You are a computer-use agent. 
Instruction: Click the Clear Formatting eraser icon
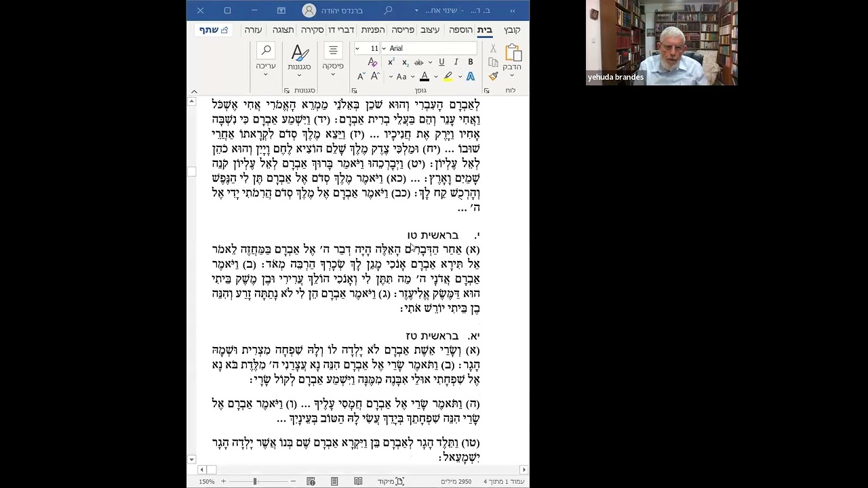(372, 62)
